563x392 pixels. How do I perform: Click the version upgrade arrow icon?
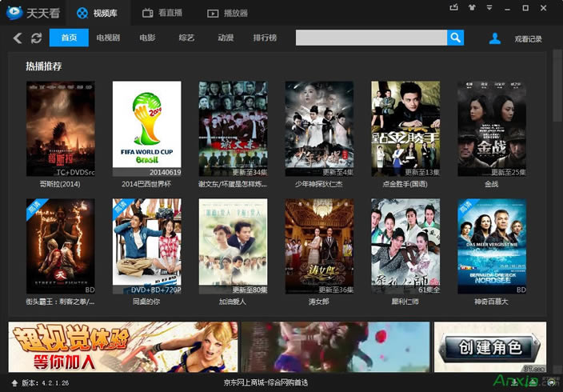pos(14,383)
